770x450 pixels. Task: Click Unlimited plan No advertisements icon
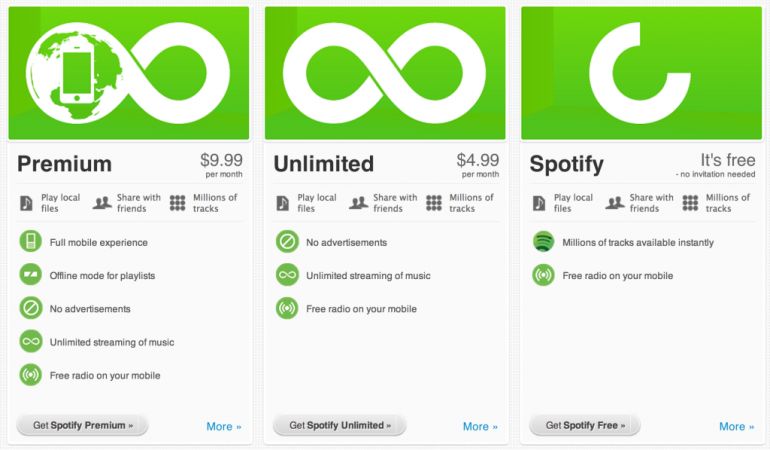click(x=287, y=242)
